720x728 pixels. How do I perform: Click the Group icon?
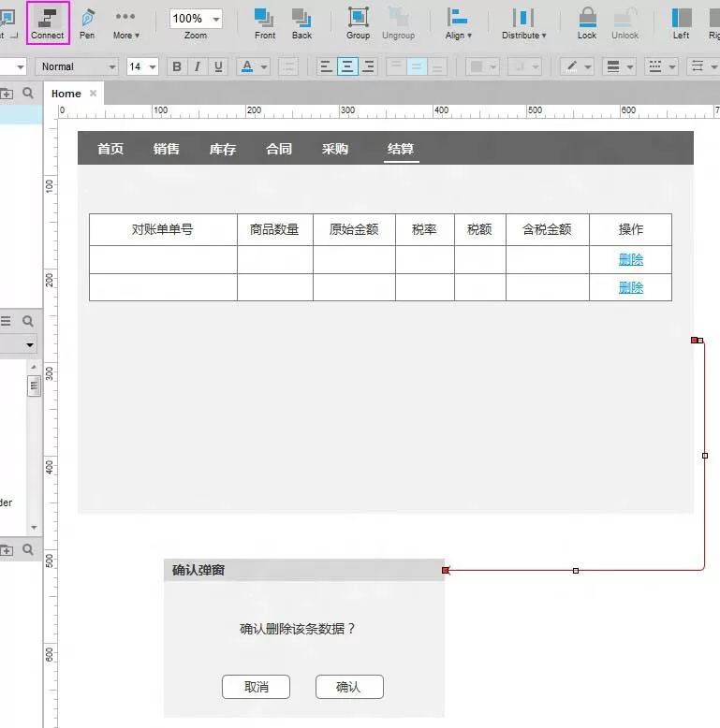(x=359, y=24)
